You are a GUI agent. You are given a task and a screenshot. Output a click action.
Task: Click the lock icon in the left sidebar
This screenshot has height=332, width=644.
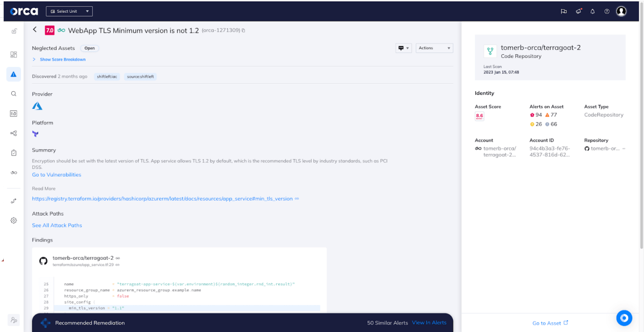(13, 31)
